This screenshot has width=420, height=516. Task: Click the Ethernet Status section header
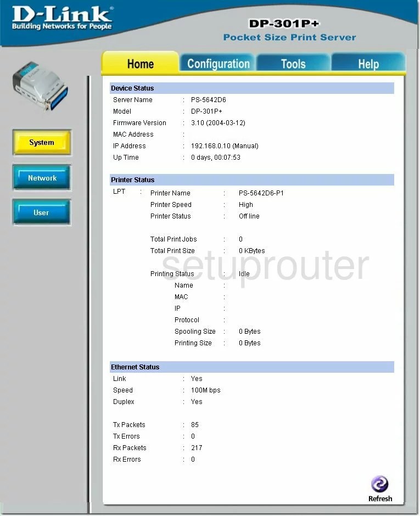tap(252, 367)
